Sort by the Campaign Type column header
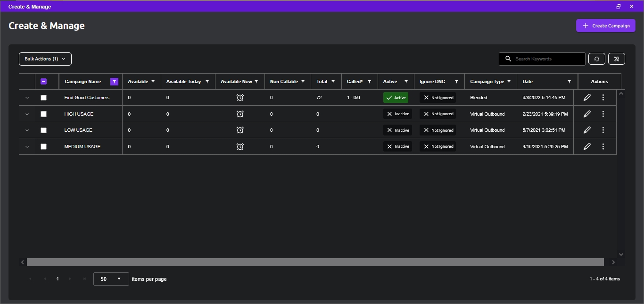Viewport: 644px width, 304px height. tap(487, 82)
